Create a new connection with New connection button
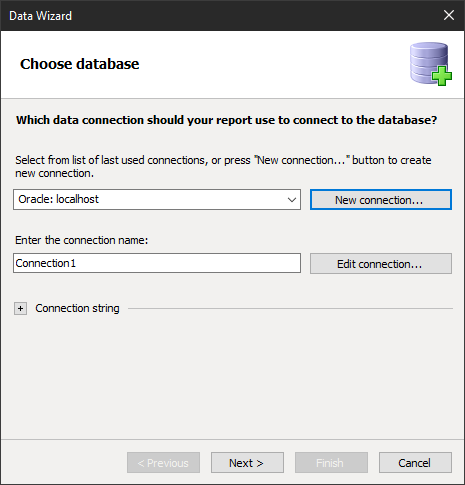 (x=381, y=200)
